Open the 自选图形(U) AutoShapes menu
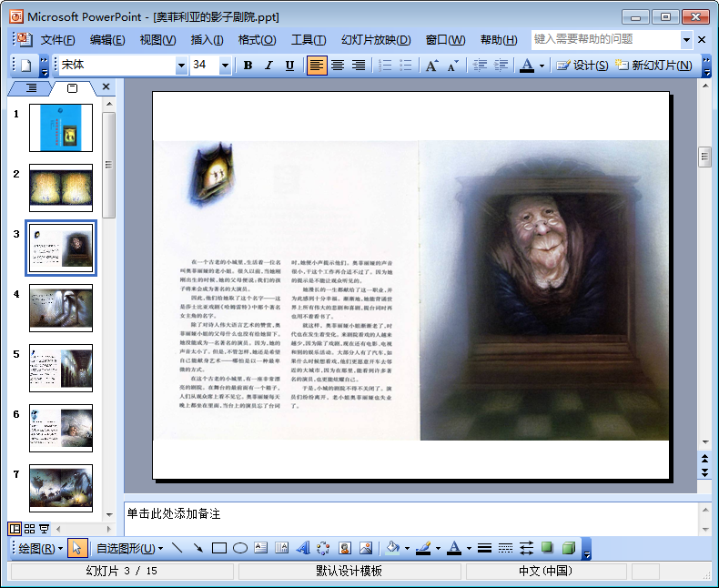The image size is (719, 588). click(129, 548)
